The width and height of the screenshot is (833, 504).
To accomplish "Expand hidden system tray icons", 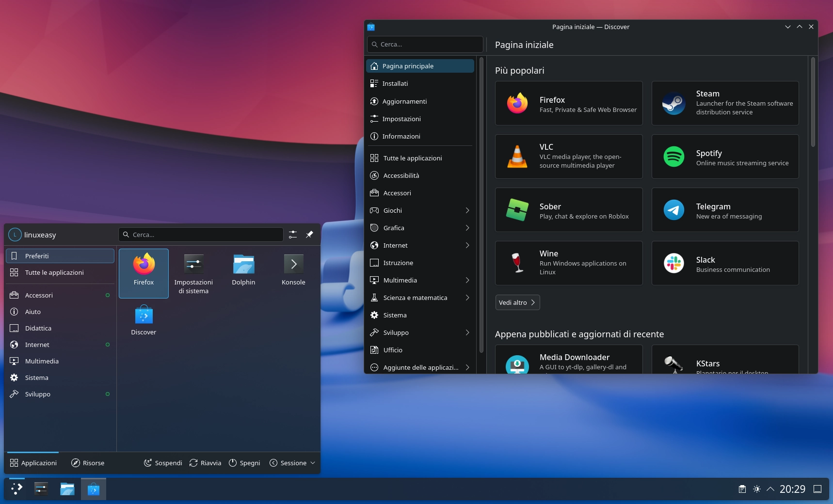I will [770, 489].
